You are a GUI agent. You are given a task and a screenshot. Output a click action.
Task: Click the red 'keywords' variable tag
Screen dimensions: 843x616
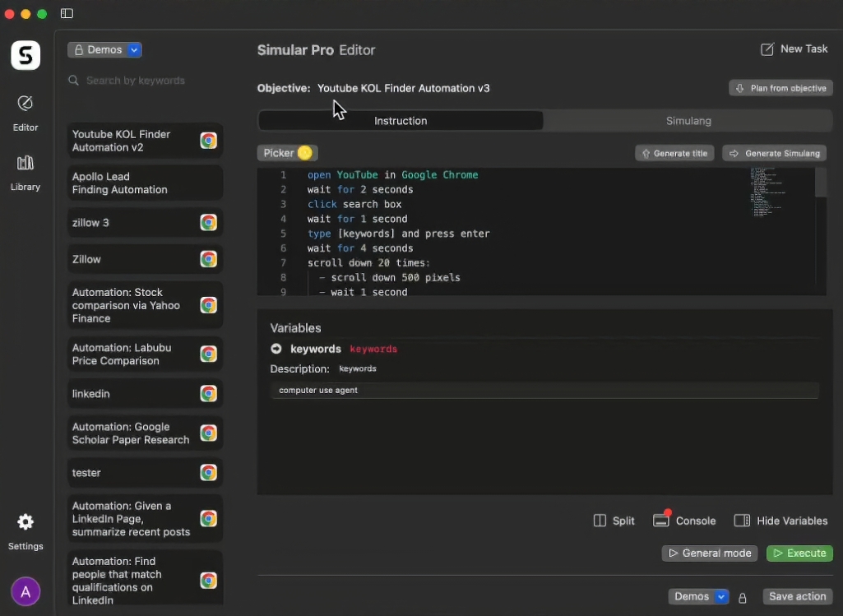[x=373, y=349]
